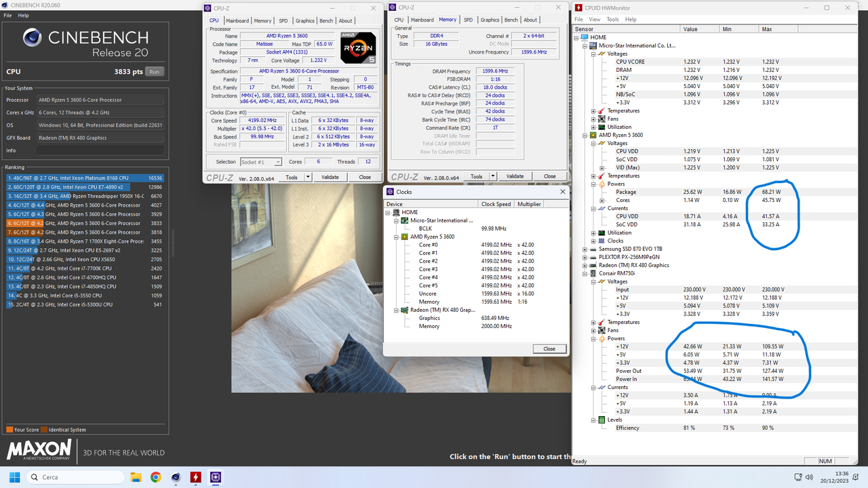
Task: Collapse the Micro-Star International node in HWMonitor
Action: pyautogui.click(x=585, y=45)
